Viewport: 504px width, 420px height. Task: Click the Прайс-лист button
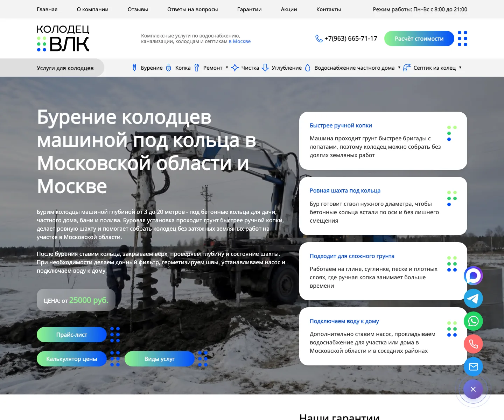click(x=72, y=335)
